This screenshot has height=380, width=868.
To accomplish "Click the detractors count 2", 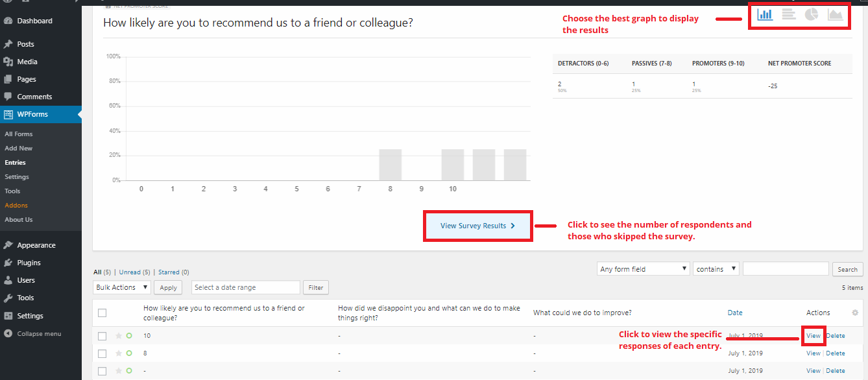I will [x=560, y=84].
